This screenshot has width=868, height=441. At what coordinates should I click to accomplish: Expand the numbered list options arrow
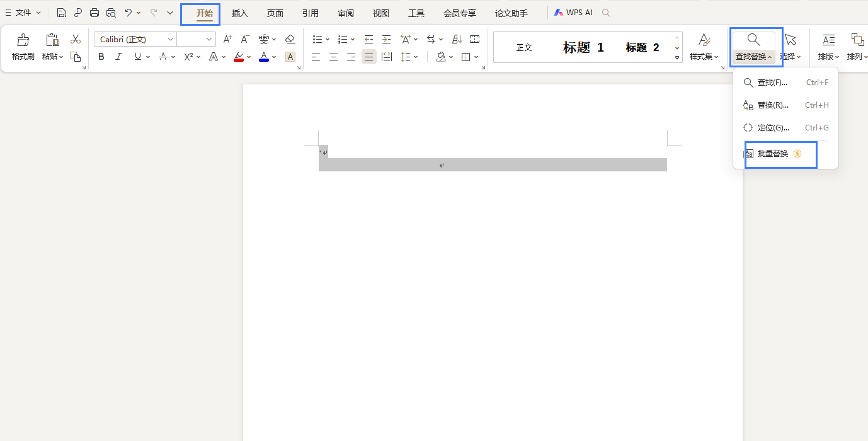pos(353,39)
